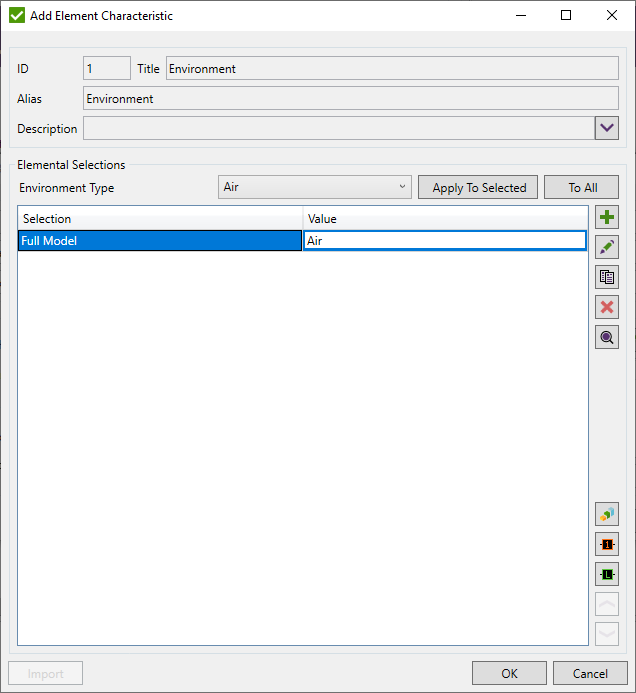Click into the Title text field
Viewport: 636px width, 693px height.
coord(391,69)
